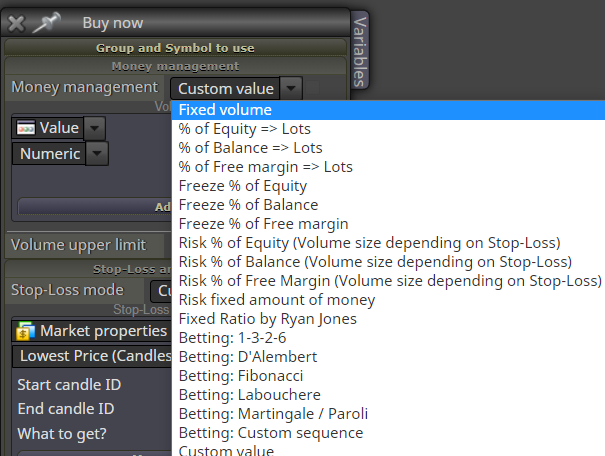Select Fixed Ratio by Ryan Jones
Viewport: 605px width, 456px height.
(388, 319)
